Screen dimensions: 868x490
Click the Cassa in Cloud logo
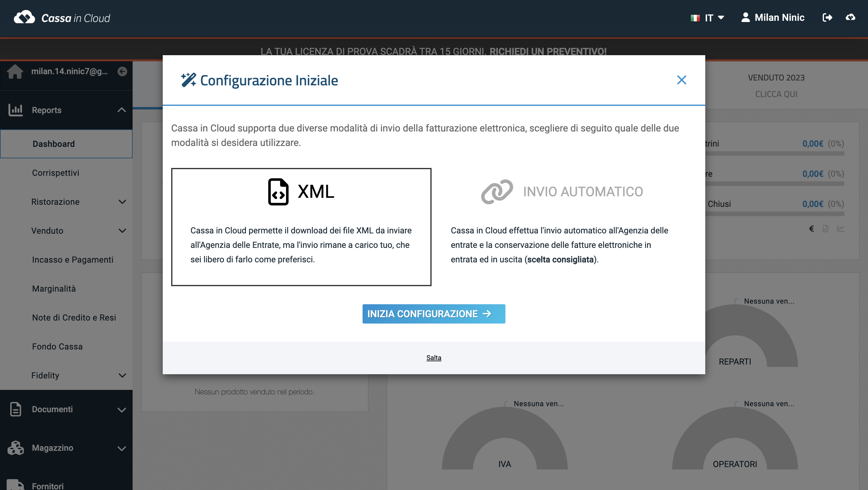point(62,17)
